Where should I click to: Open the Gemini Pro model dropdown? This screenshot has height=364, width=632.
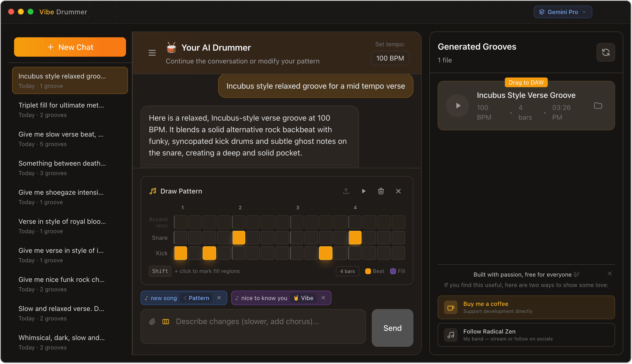tap(562, 12)
